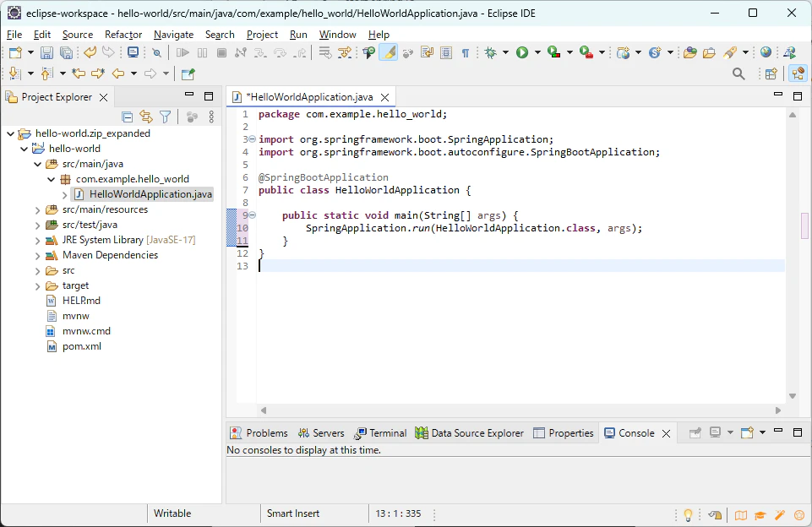Click the Debug bug icon
Screen dimensions: 812x527
(x=490, y=53)
